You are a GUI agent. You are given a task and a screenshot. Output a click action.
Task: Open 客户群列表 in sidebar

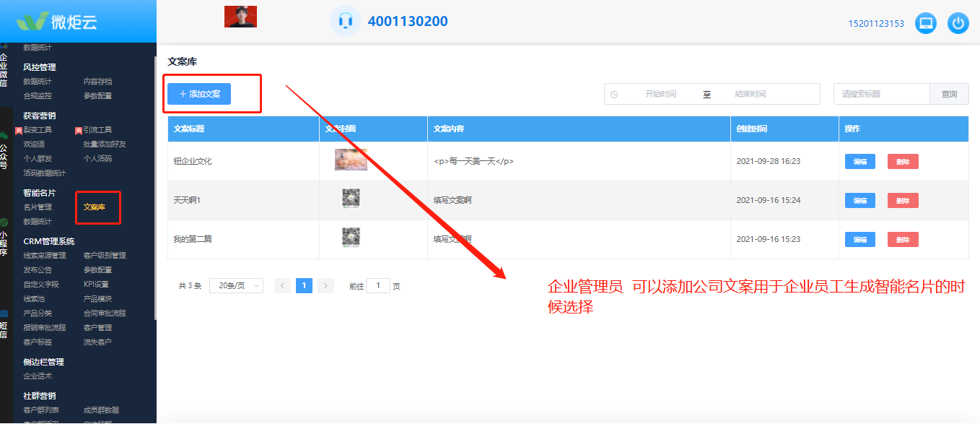point(41,410)
